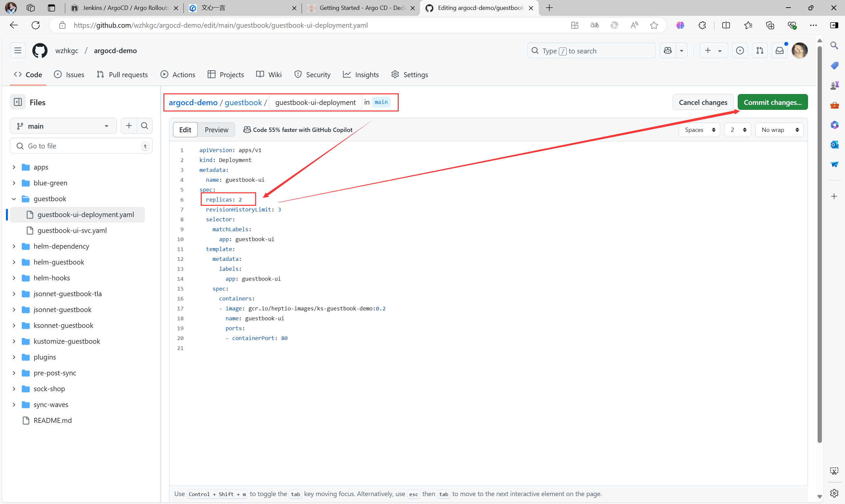Open guestbook-ui-svc.yaml in file tree
Viewport: 845px width, 504px height.
pyautogui.click(x=72, y=230)
